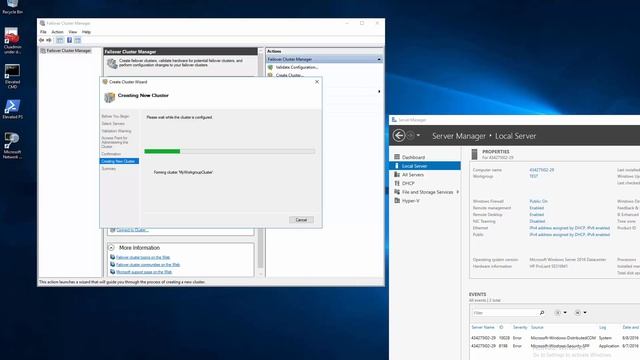
Task: Click the Validate Configuration shield icon
Action: click(270, 67)
